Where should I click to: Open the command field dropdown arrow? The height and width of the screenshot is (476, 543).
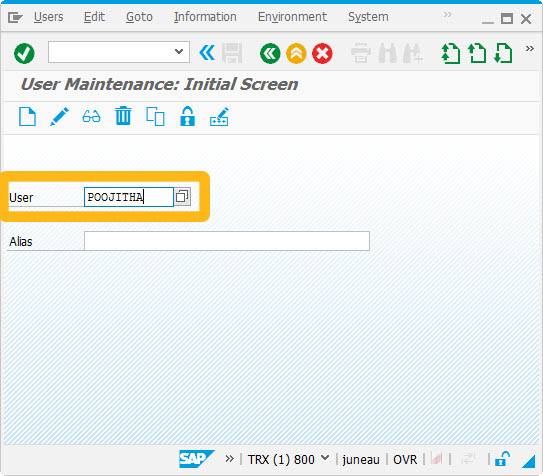[x=179, y=52]
